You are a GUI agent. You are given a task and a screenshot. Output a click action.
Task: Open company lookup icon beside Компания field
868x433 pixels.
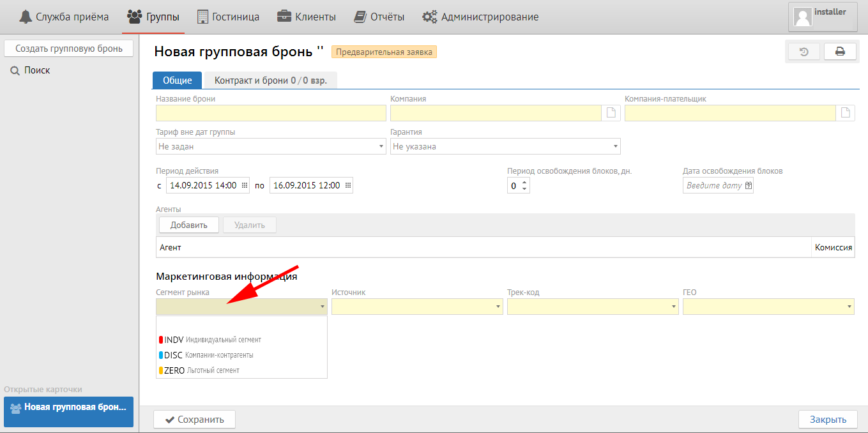[611, 113]
